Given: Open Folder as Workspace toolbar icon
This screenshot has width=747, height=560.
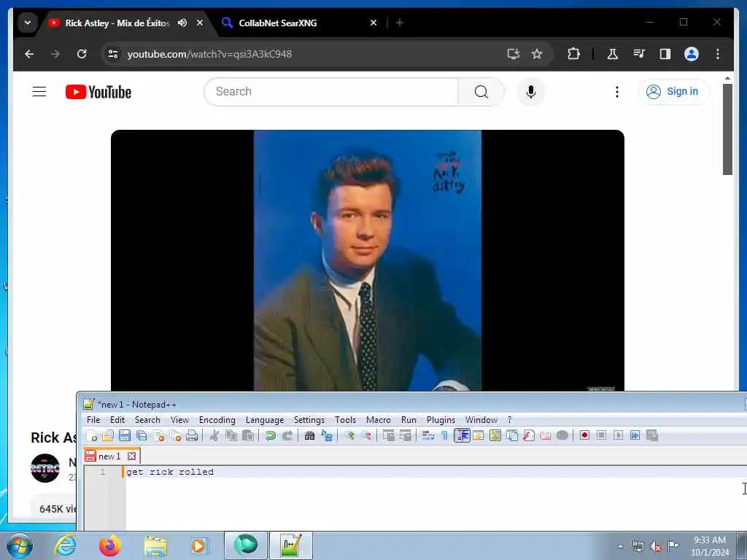Looking at the screenshot, I should 546,435.
